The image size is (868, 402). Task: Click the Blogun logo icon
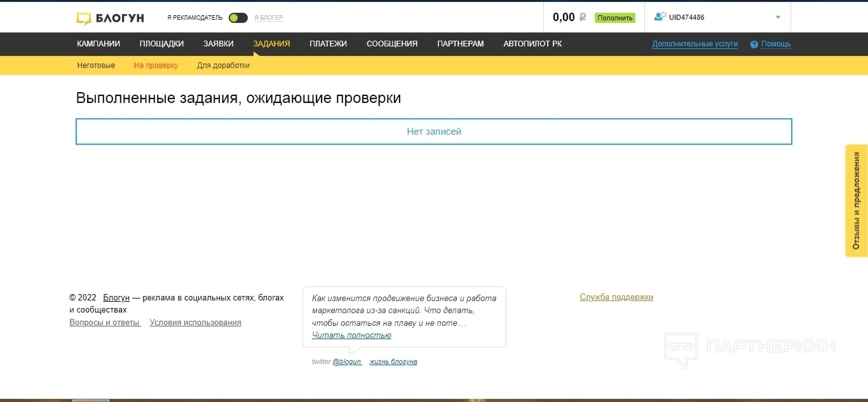coord(84,18)
